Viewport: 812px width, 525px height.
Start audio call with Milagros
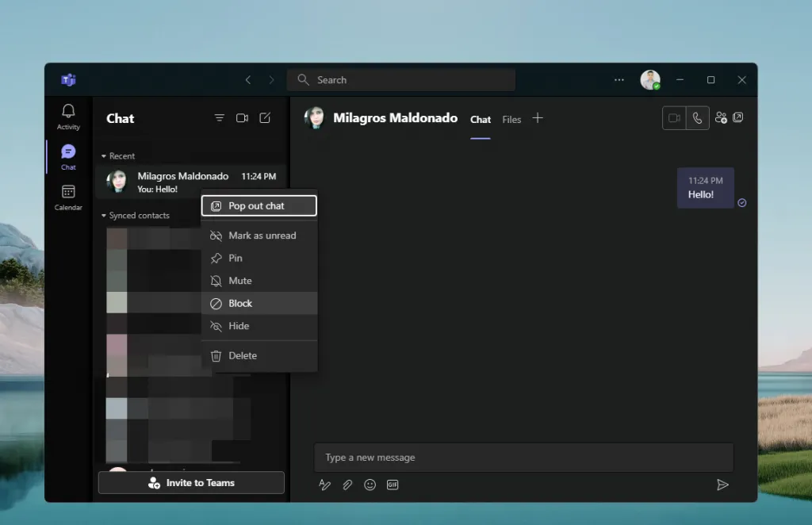[x=697, y=118]
